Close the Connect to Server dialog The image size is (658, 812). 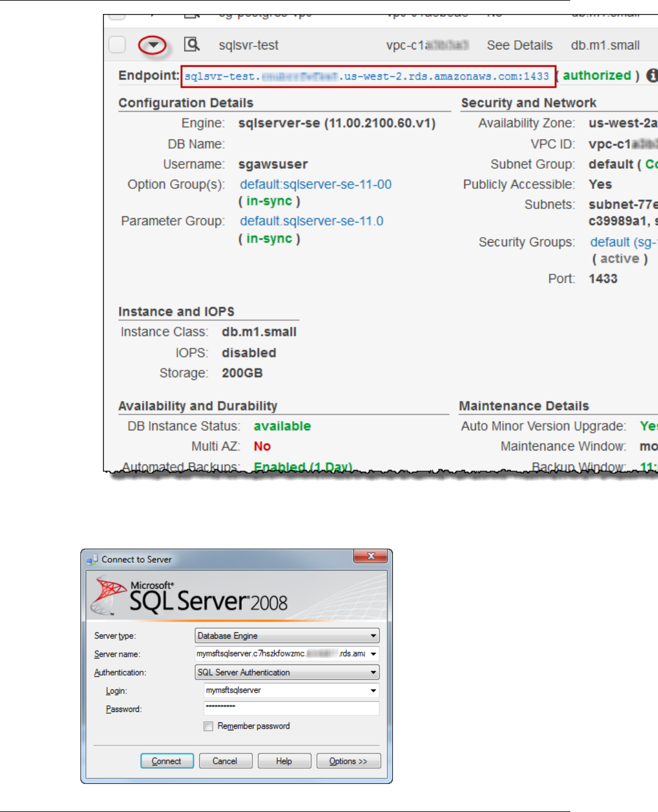370,557
